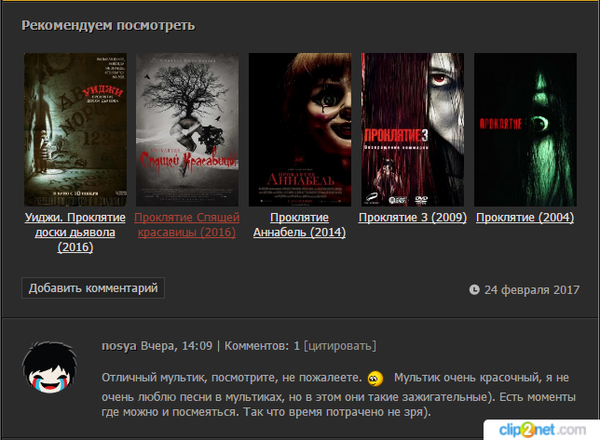
Task: Open the 'Проклятие Аннабель (2014)' title link
Action: coord(300,225)
